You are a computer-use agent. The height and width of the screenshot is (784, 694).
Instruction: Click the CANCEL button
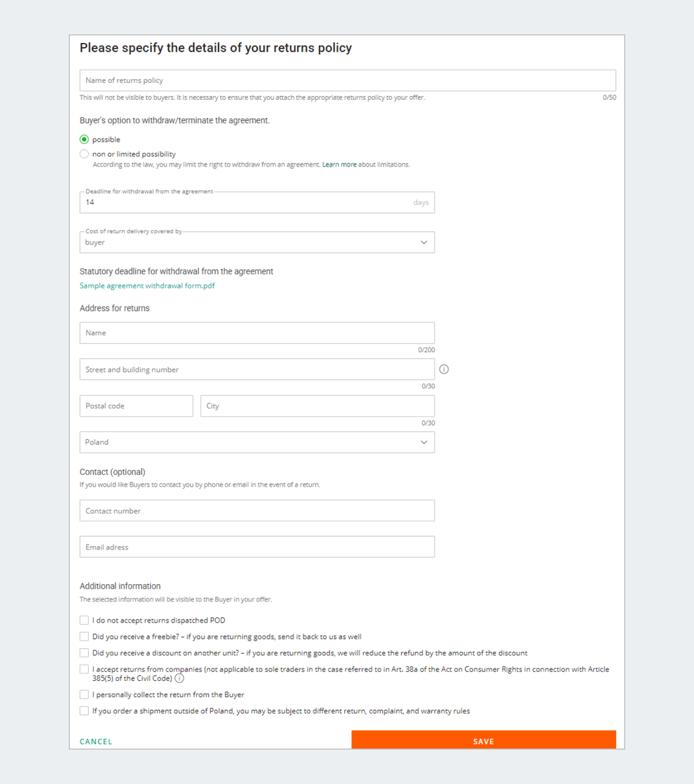click(96, 742)
